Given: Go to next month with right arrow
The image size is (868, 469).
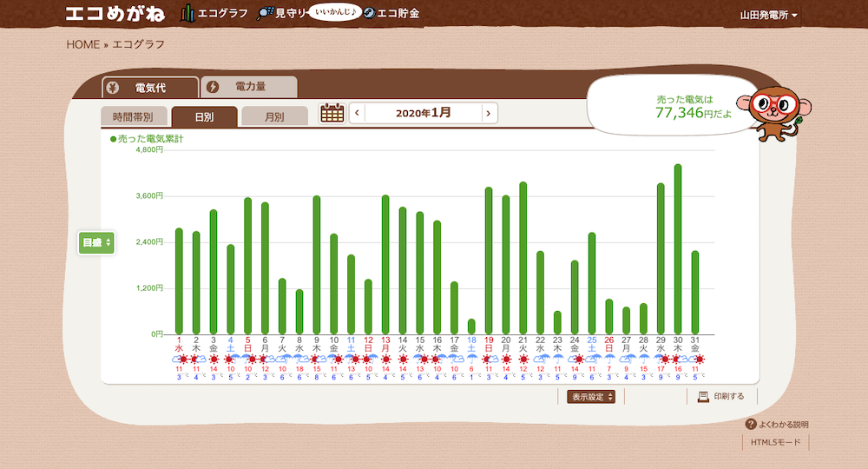Looking at the screenshot, I should [488, 113].
